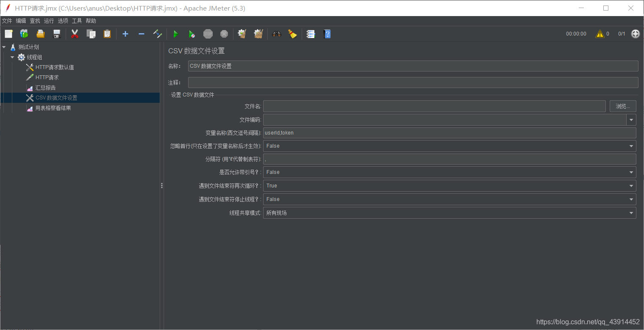
Task: Clear all results with double broom icon
Action: click(x=258, y=34)
